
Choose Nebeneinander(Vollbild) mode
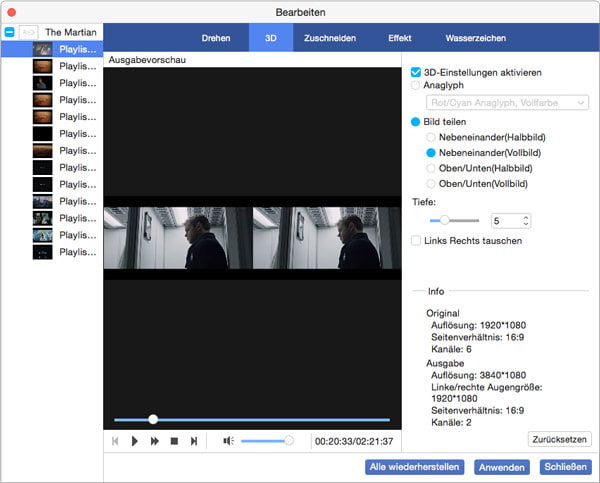point(431,153)
